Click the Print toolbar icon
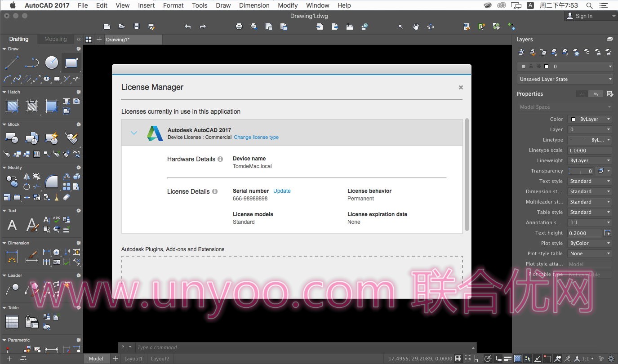618x364 pixels. (x=239, y=27)
